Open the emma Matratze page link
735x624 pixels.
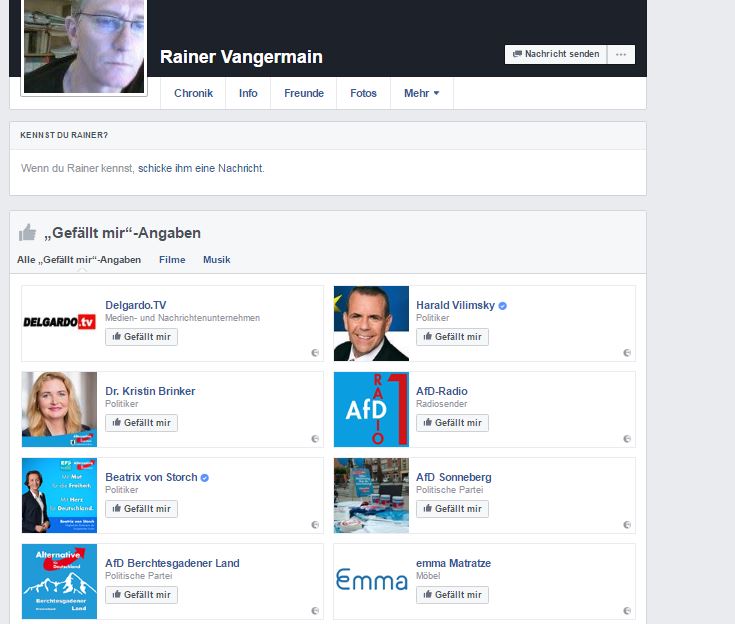click(x=453, y=563)
